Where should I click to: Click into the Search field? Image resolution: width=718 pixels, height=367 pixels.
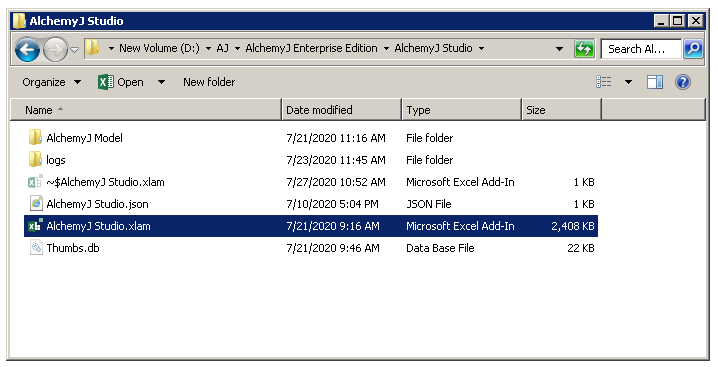coord(641,49)
